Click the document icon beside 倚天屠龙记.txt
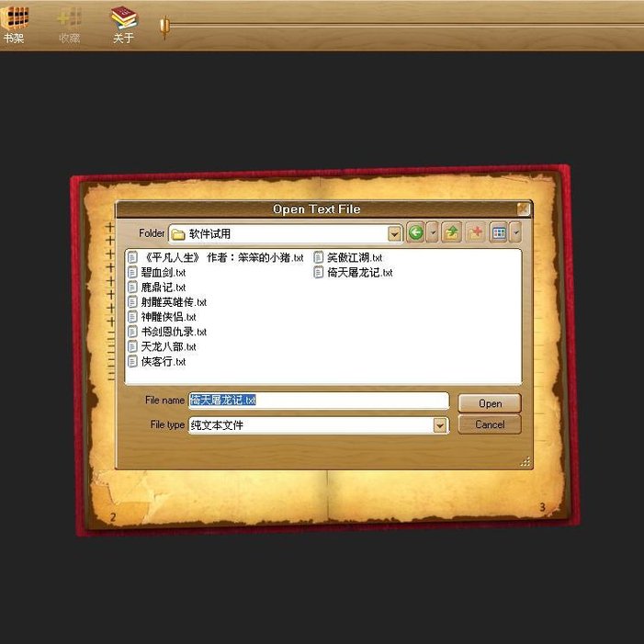This screenshot has width=644, height=644. point(318,272)
